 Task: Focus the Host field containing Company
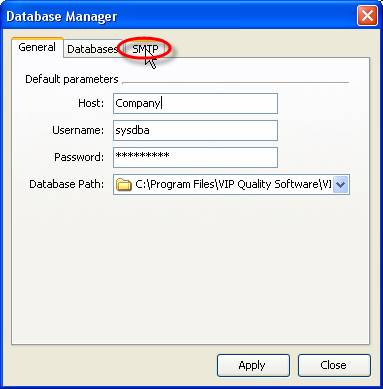[195, 103]
